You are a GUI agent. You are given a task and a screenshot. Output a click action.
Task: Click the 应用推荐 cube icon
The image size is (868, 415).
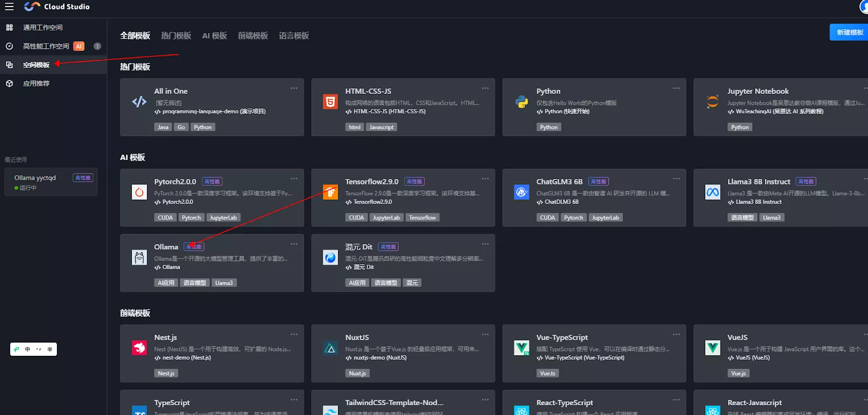coord(9,84)
